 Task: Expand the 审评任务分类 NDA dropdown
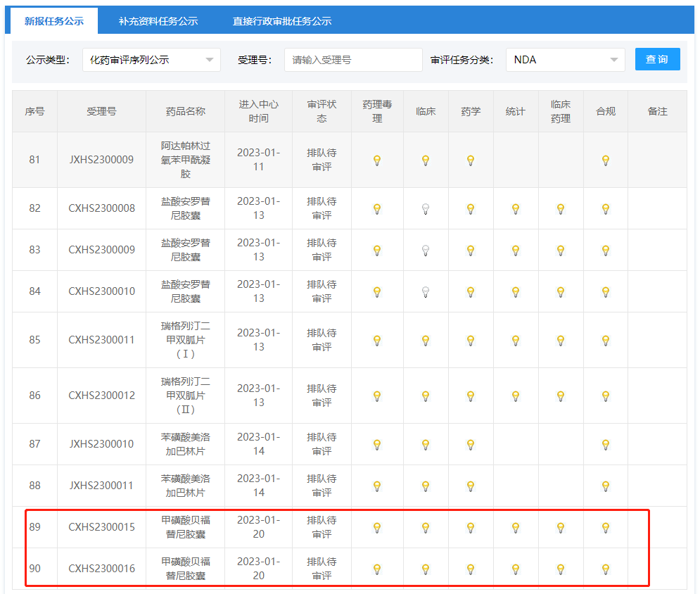(x=565, y=60)
